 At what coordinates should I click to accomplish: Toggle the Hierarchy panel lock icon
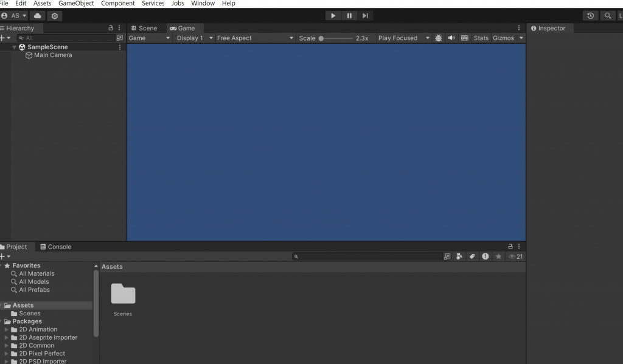[111, 28]
